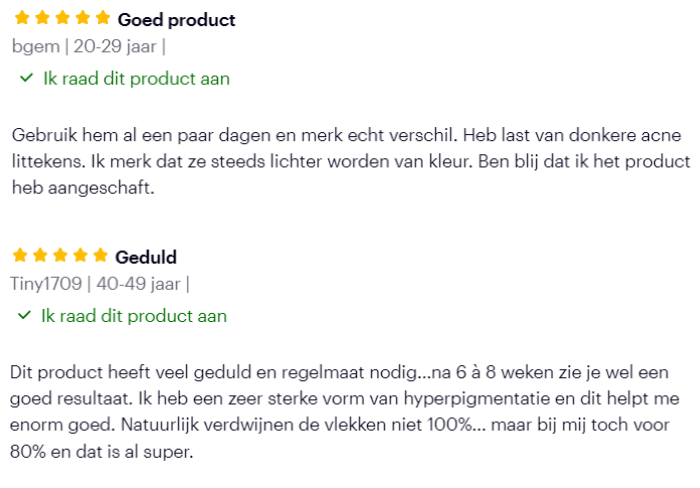This screenshot has height=488, width=700.
Task: Click the green checkmark in Tiny1709's review
Action: click(x=25, y=316)
